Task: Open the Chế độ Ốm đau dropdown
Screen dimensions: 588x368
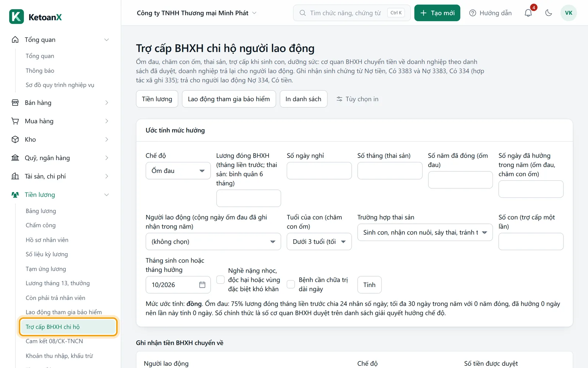Action: click(x=178, y=171)
